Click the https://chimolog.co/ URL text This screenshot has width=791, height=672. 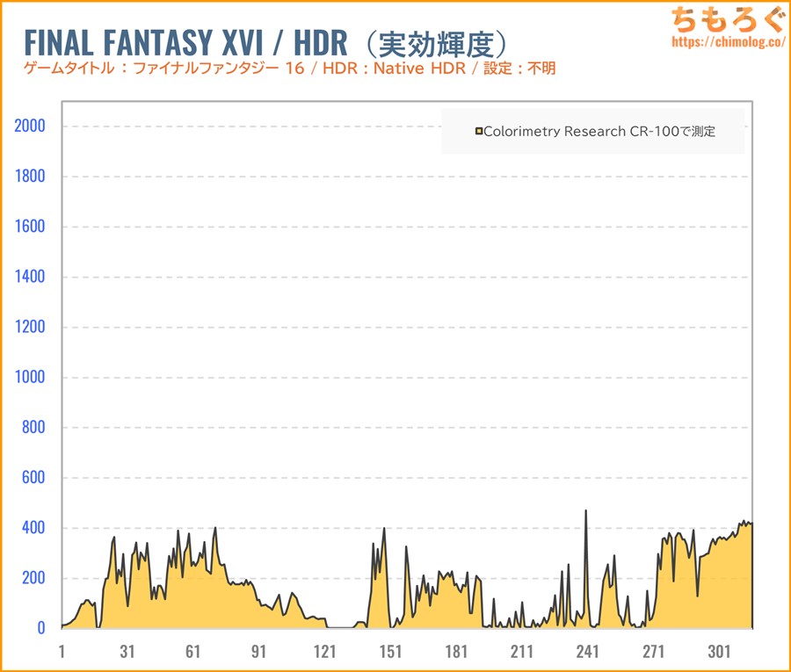click(729, 41)
